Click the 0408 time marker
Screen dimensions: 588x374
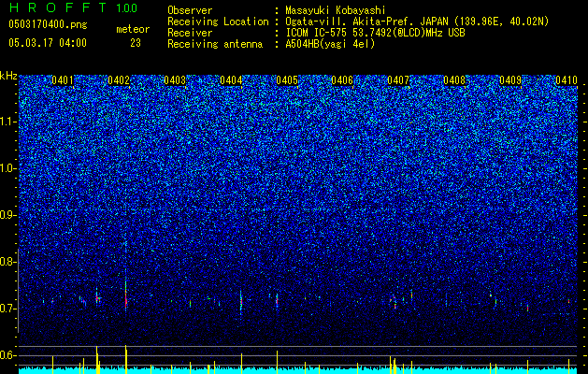click(x=454, y=80)
